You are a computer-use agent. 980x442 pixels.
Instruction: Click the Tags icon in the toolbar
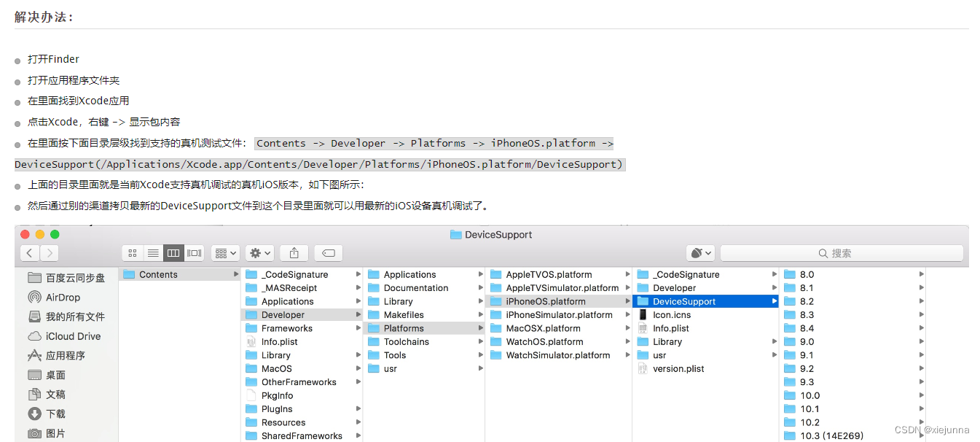(328, 252)
